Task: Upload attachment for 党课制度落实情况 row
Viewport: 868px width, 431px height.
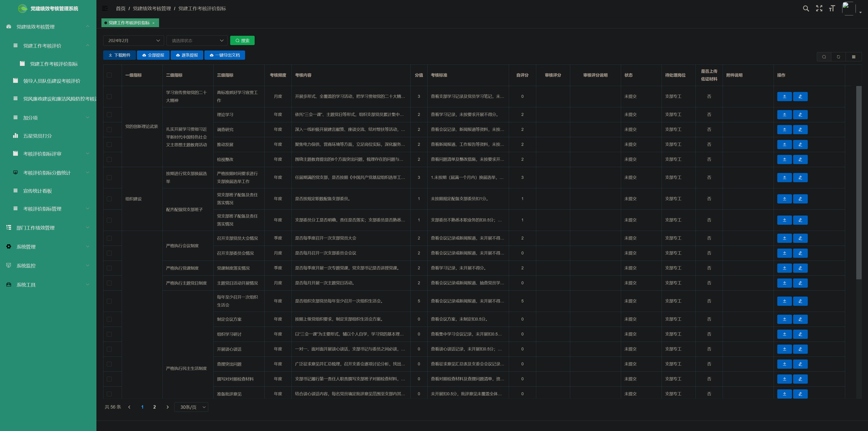Action: (784, 268)
